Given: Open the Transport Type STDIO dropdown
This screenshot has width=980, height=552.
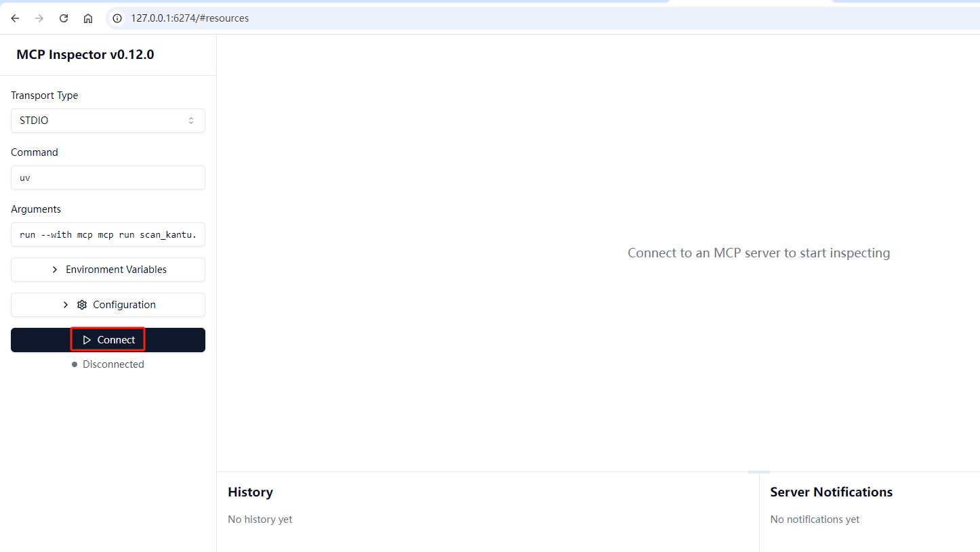Looking at the screenshot, I should 108,121.
